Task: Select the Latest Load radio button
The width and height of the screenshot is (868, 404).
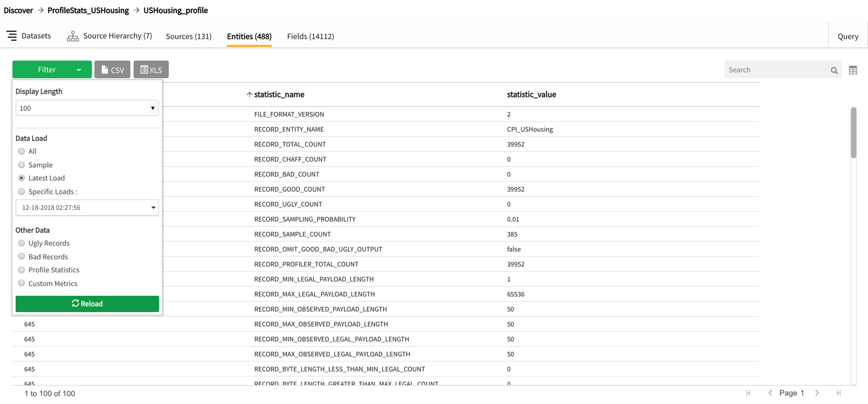Action: point(22,178)
